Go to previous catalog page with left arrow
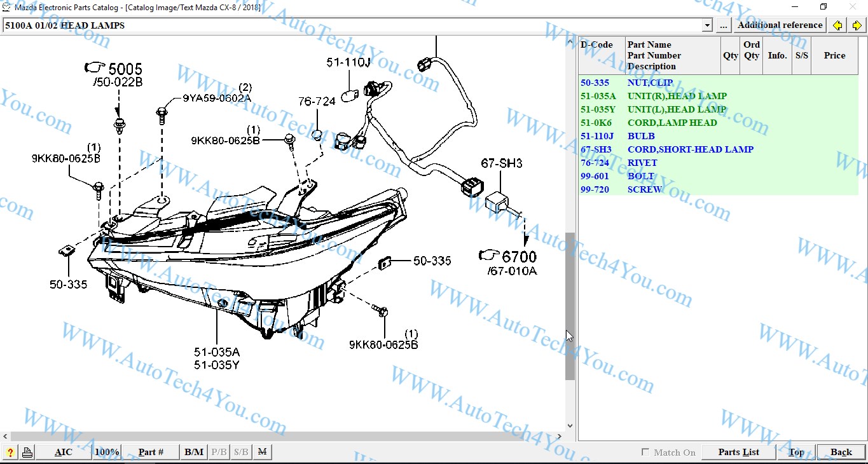The width and height of the screenshot is (868, 464). coord(837,25)
